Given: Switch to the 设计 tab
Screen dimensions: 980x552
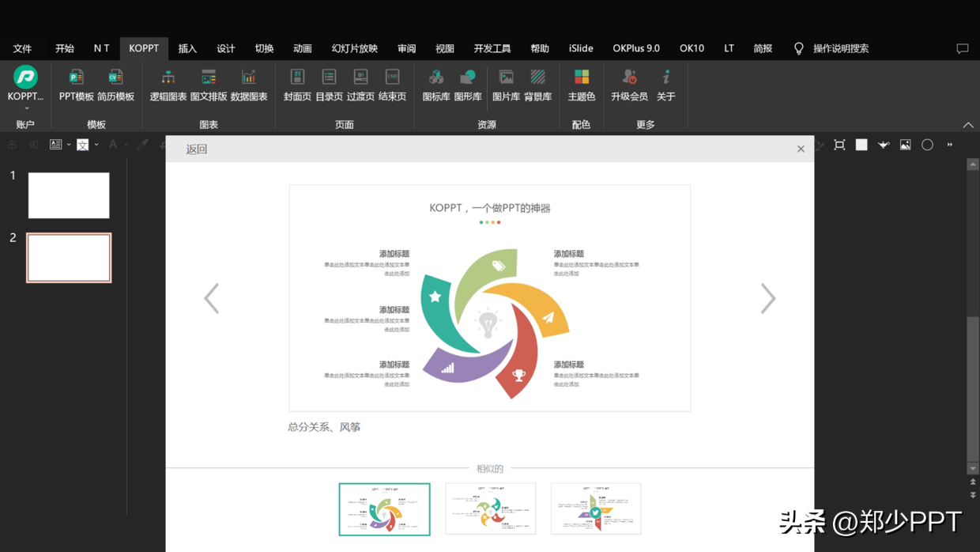Looking at the screenshot, I should (226, 48).
